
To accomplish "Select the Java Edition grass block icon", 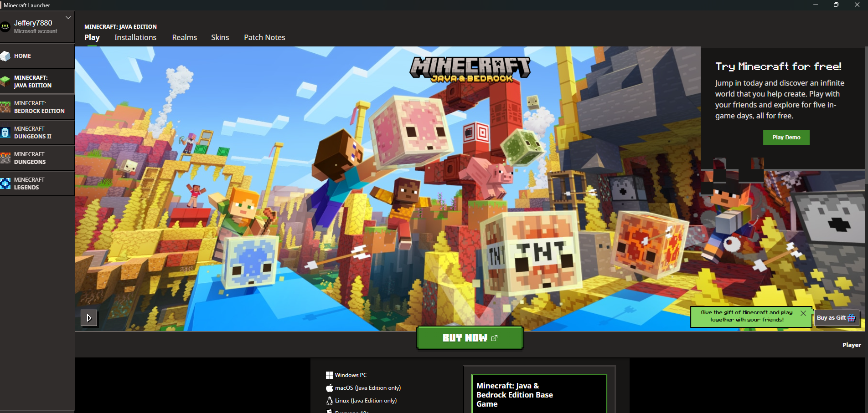I will point(5,82).
